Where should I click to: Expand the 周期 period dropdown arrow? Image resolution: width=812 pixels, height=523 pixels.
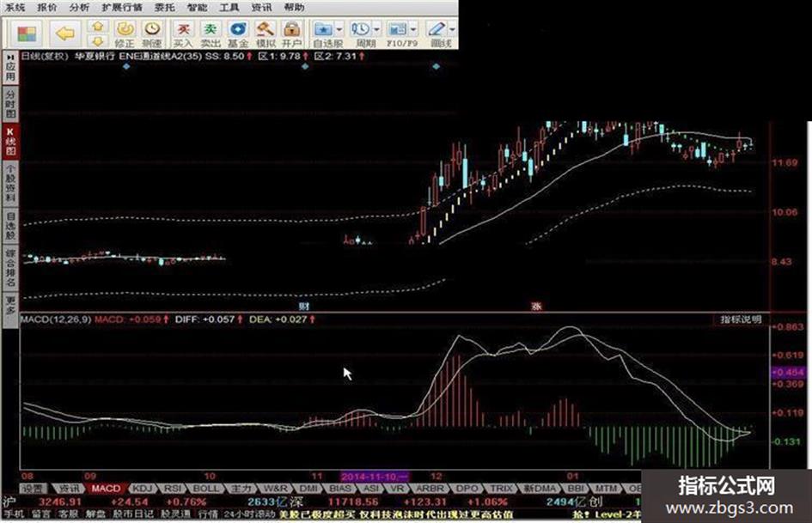click(376, 29)
